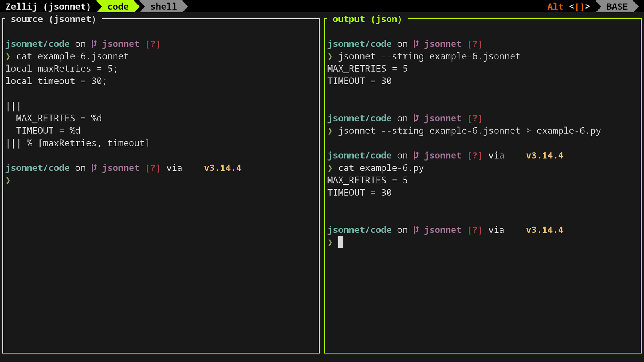This screenshot has height=362, width=644.
Task: Click 'MAX_RETRIES = 5' under cat example-6.py
Action: pos(367,180)
